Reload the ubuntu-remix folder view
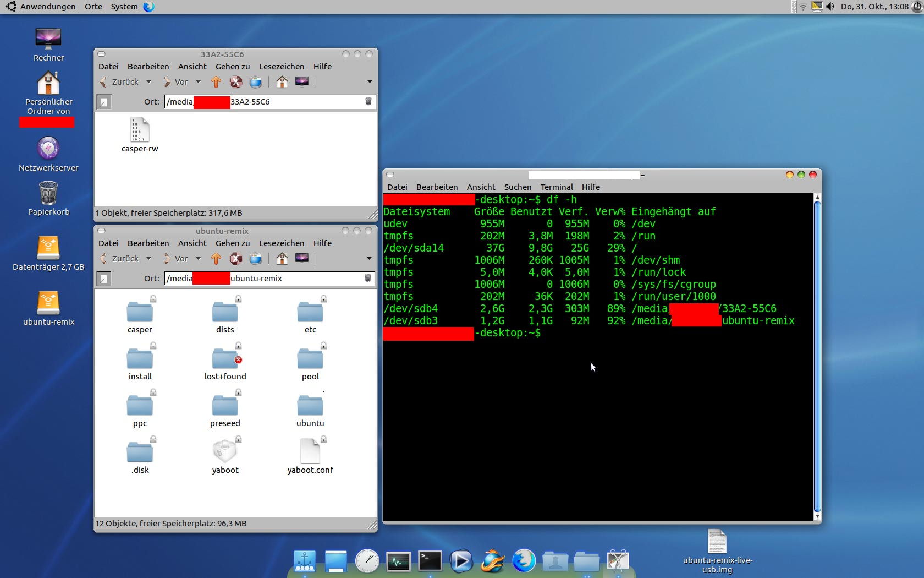This screenshot has height=578, width=924. click(256, 259)
